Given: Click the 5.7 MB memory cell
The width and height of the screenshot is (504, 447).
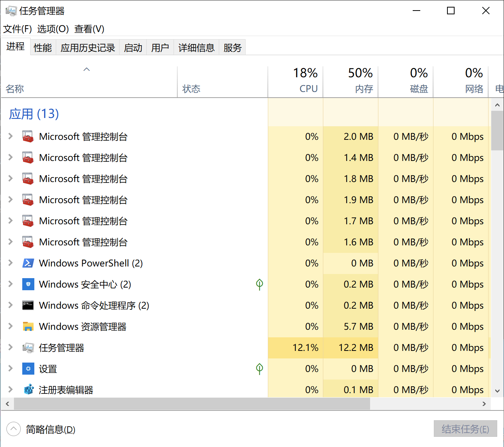Looking at the screenshot, I should [x=350, y=326].
